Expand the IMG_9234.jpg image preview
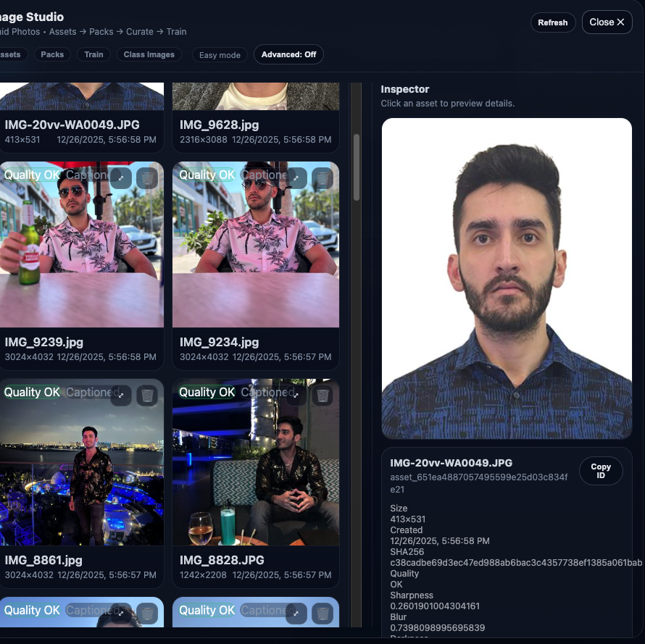 296,177
